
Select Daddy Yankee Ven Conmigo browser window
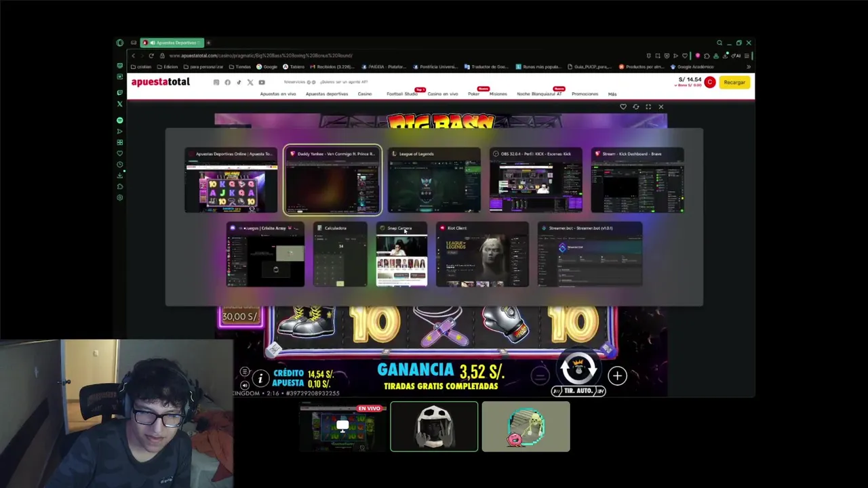[x=332, y=180]
